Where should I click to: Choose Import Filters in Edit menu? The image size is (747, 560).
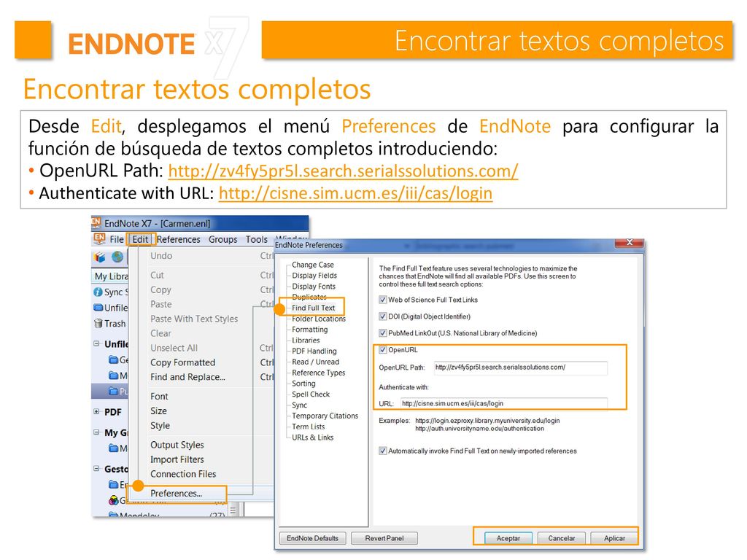coord(177,459)
